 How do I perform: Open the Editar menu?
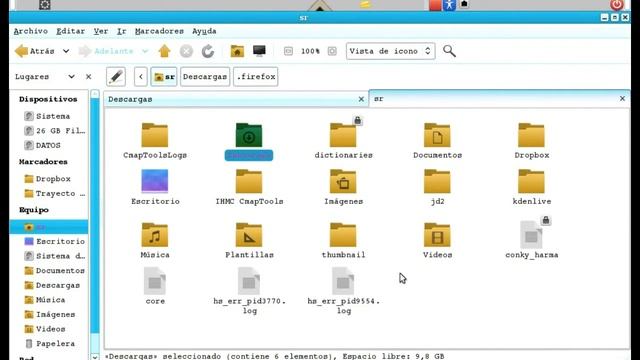pos(71,31)
